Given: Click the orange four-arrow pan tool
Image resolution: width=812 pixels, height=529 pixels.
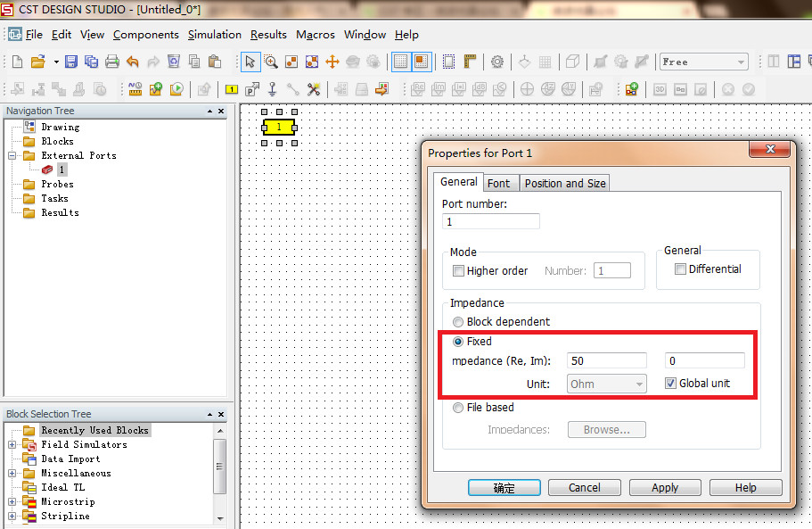Looking at the screenshot, I should tap(332, 62).
